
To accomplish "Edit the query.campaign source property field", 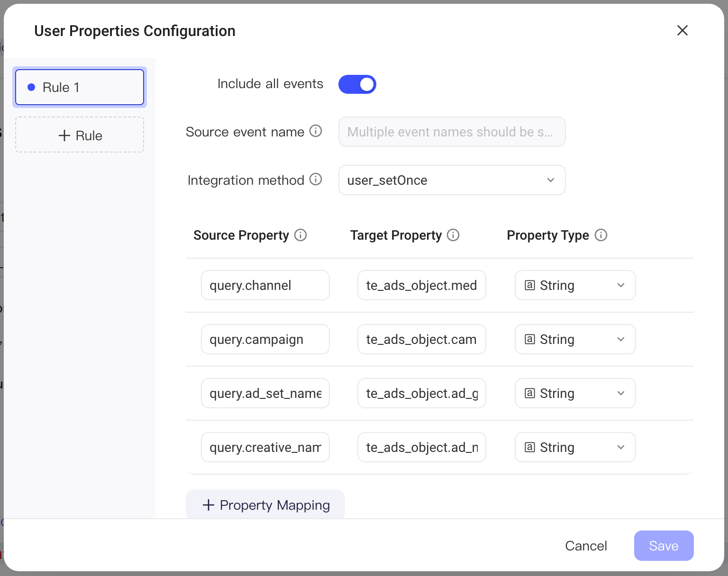I will [265, 339].
